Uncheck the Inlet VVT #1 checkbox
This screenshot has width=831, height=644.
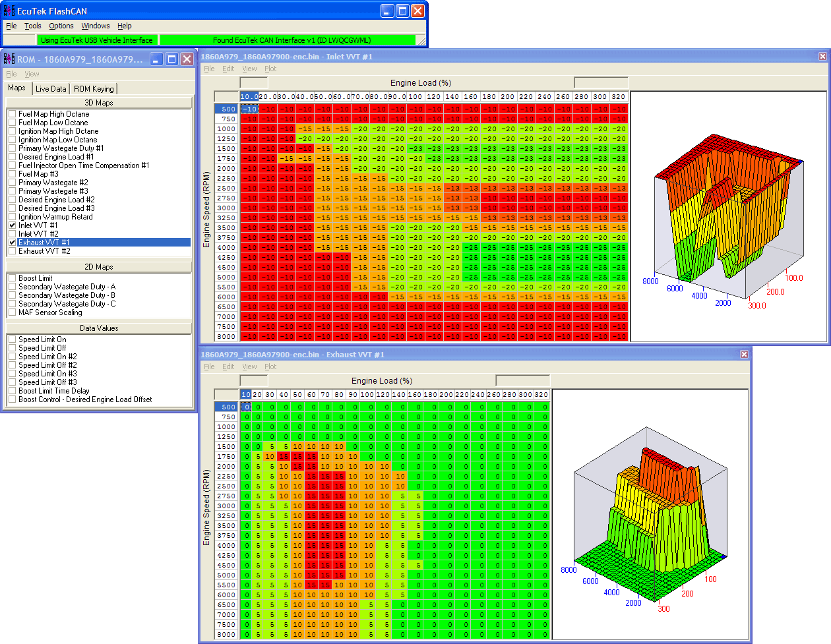[13, 225]
